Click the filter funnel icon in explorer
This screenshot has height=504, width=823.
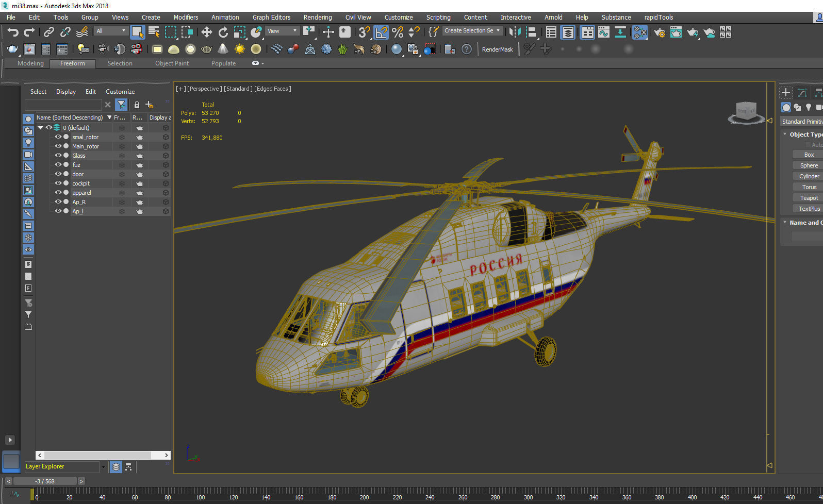point(121,105)
